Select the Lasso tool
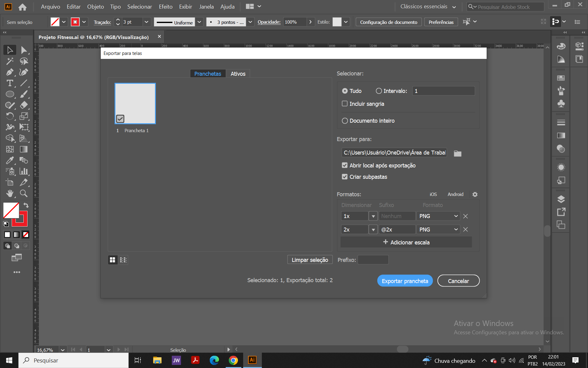The image size is (588, 368). tap(24, 61)
